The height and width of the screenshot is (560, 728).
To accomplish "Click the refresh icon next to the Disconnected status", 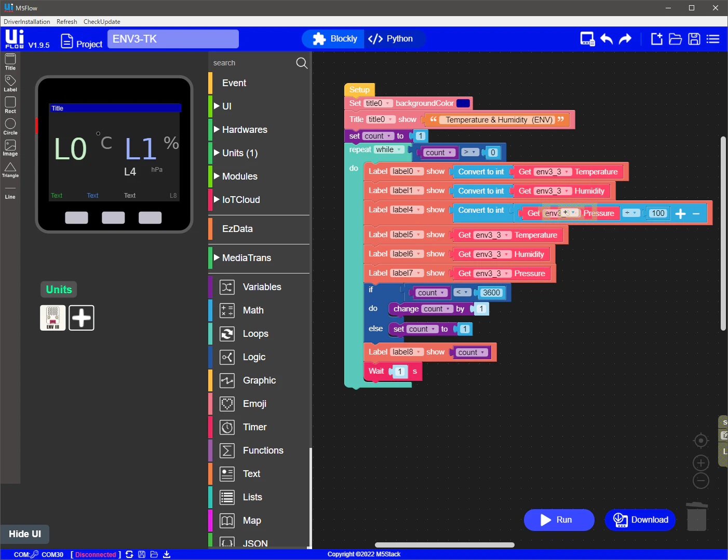I will coord(129,554).
